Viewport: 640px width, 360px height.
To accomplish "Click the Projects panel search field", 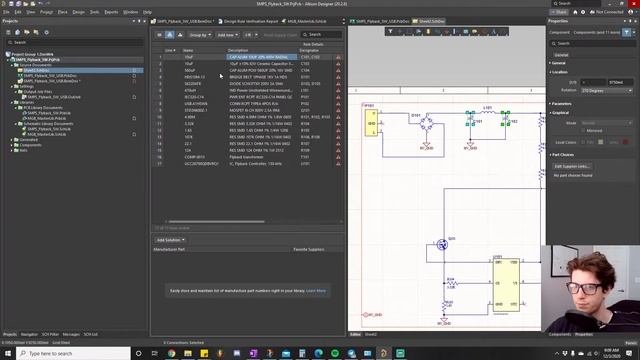I will coord(74,42).
